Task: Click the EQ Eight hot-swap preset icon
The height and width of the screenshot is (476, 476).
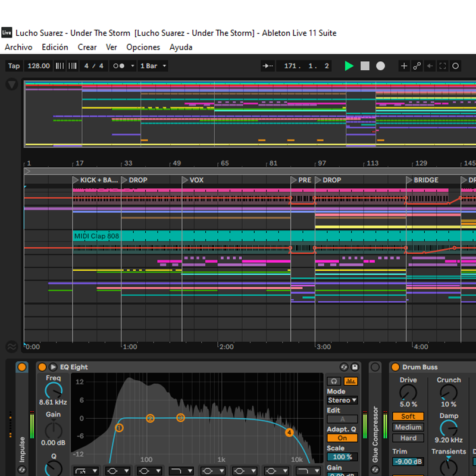Action: (x=344, y=367)
